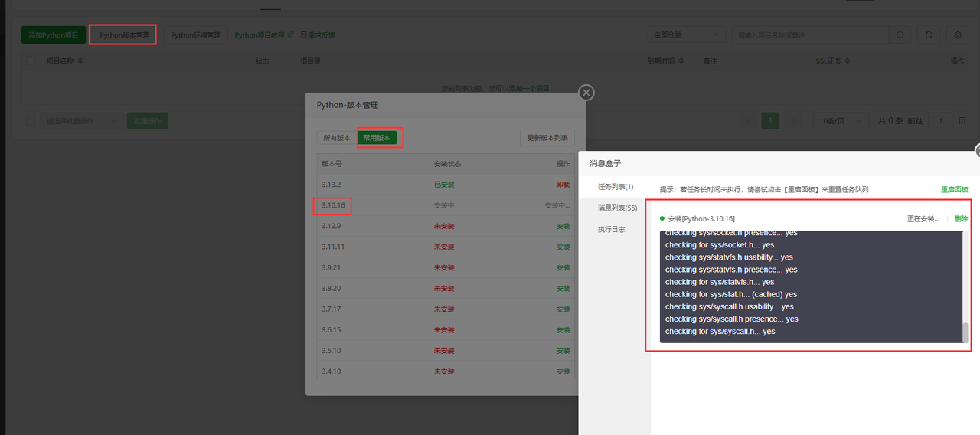Screen dimensions: 980x435
Task: Click the search magnifier icon
Action: 901,34
